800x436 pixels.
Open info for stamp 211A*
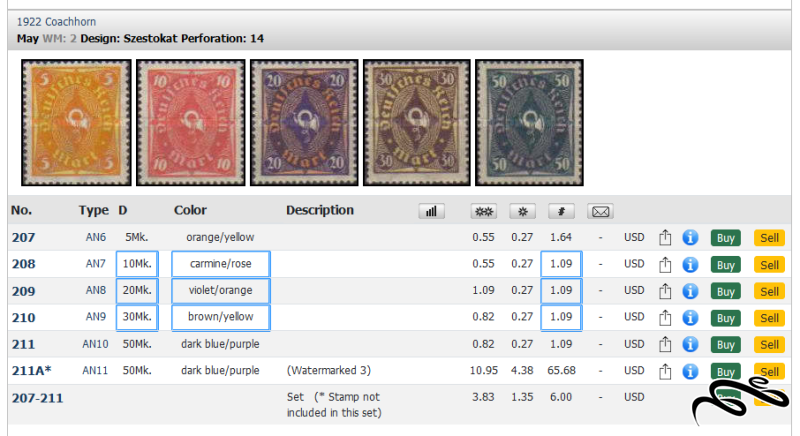690,371
